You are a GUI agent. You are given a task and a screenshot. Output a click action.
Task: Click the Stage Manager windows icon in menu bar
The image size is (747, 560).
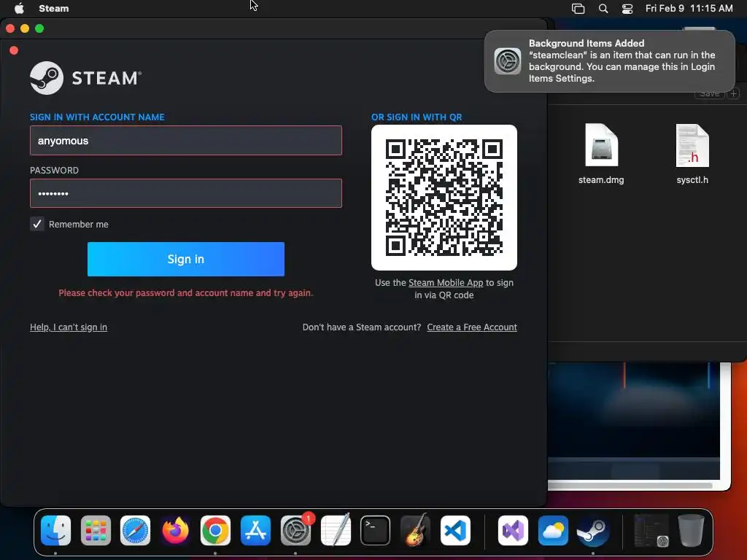(578, 9)
